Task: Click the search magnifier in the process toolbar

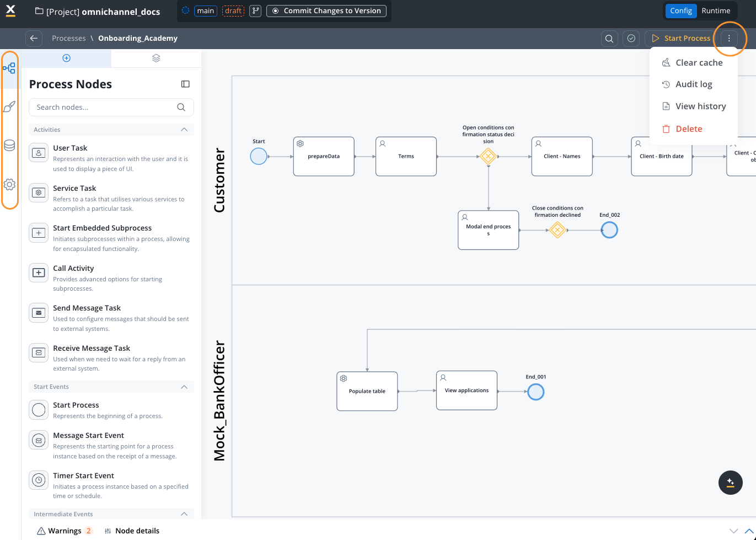Action: coord(609,38)
